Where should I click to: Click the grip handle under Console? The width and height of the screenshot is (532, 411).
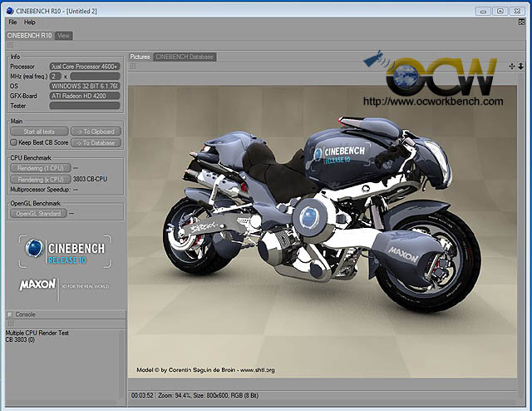point(11,324)
